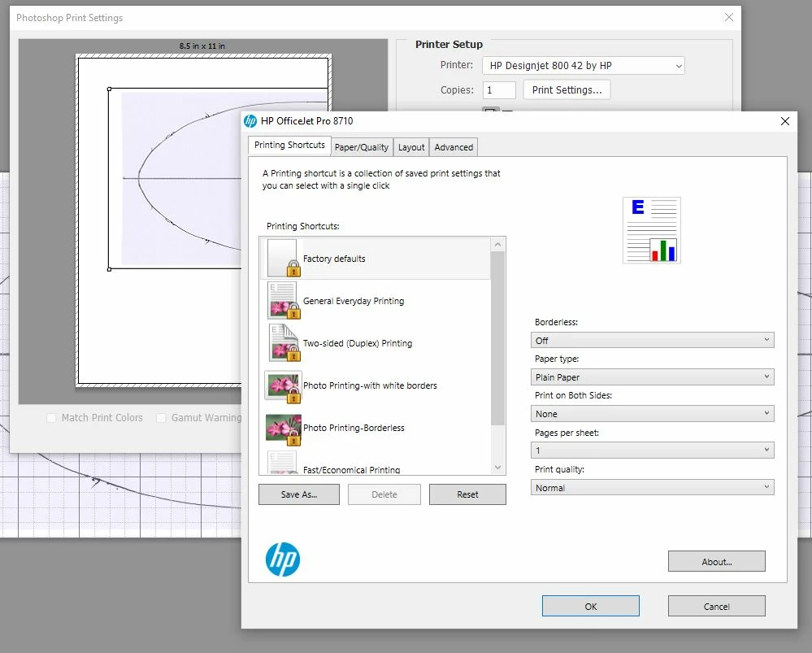The height and width of the screenshot is (653, 812).
Task: Click the large blue HP logo
Action: pos(283,559)
